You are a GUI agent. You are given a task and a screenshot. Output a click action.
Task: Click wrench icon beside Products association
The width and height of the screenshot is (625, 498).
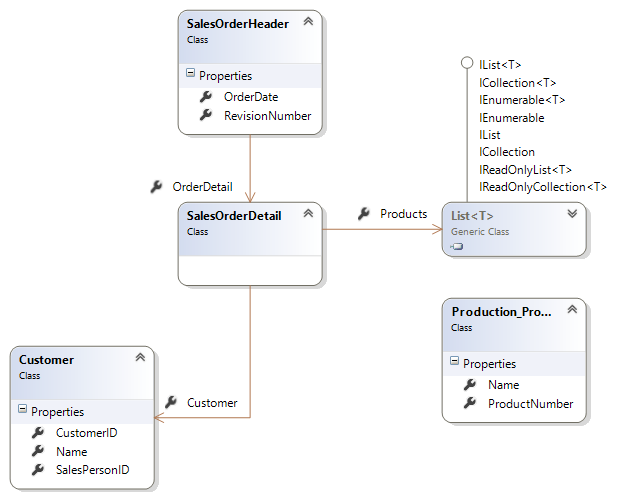click(x=364, y=214)
